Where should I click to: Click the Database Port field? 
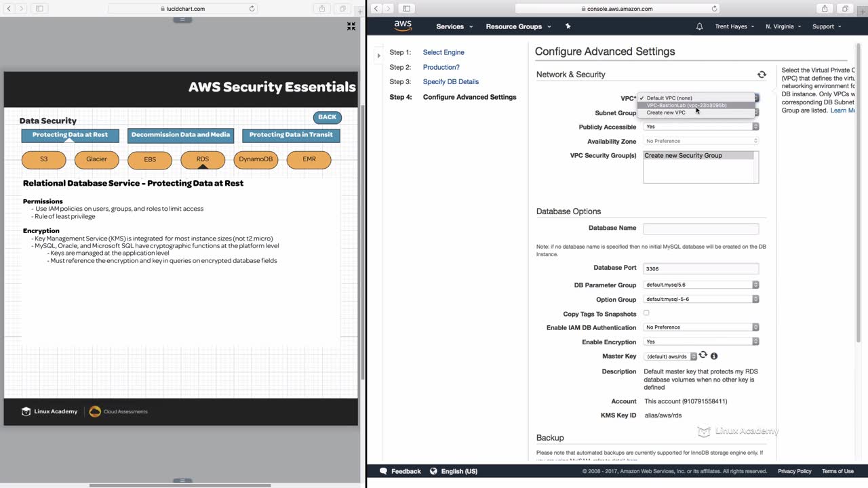701,268
